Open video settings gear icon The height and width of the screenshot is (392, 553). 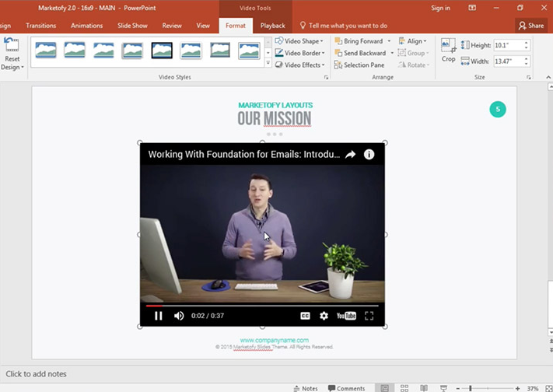coord(324,316)
